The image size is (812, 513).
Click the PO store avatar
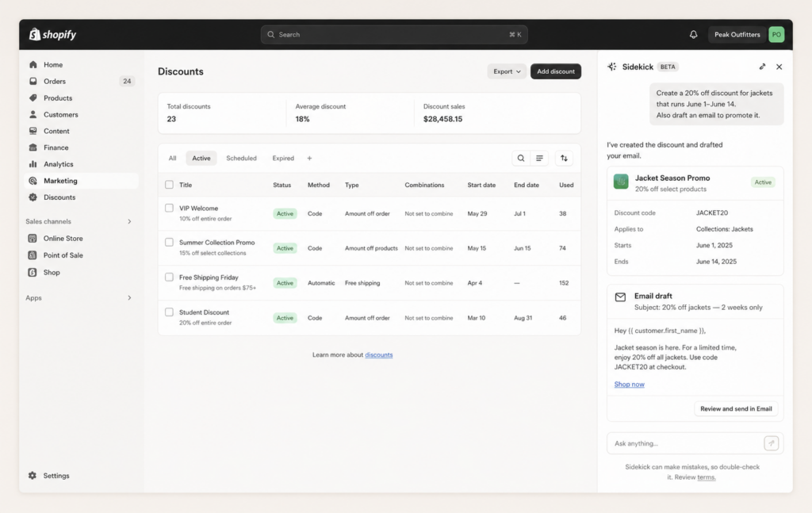click(776, 35)
